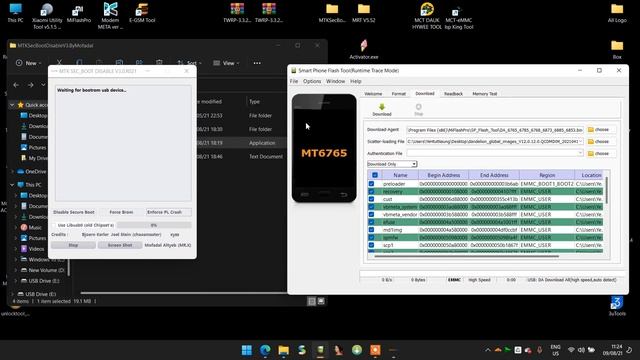Open the Modem META desktop shortcut
Image resolution: width=640 pixels, height=360 pixels.
coord(110,16)
